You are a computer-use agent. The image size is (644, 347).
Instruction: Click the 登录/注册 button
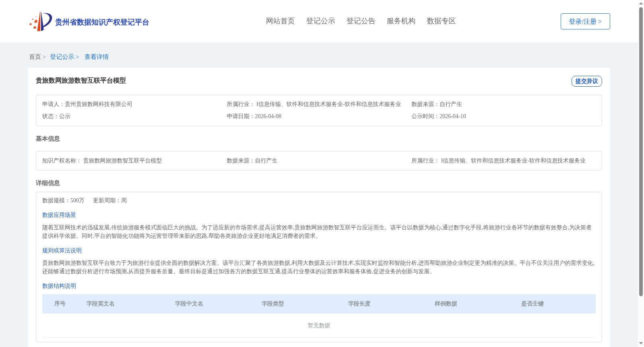point(585,21)
